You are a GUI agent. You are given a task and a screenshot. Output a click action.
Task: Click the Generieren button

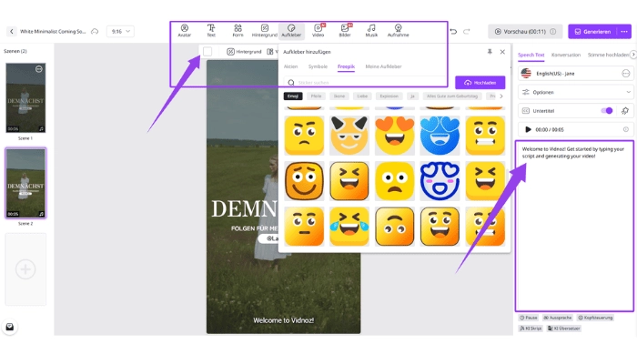pos(593,31)
